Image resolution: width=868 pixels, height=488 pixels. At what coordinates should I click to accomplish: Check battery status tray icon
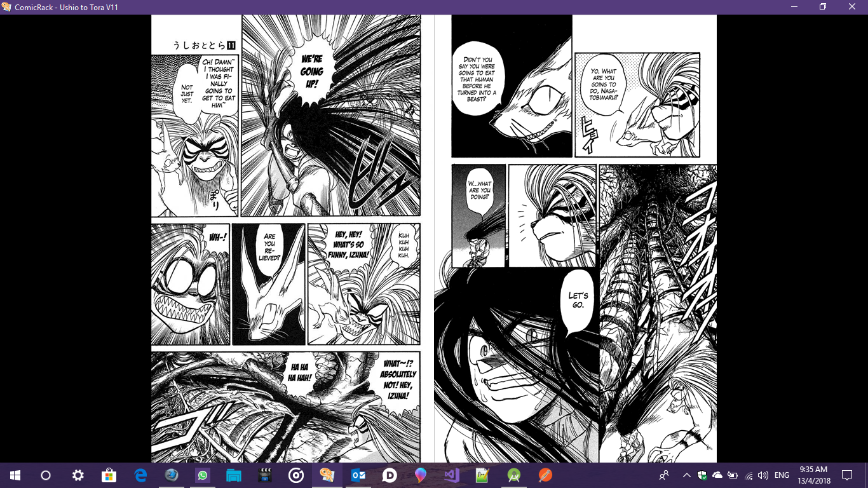(733, 475)
